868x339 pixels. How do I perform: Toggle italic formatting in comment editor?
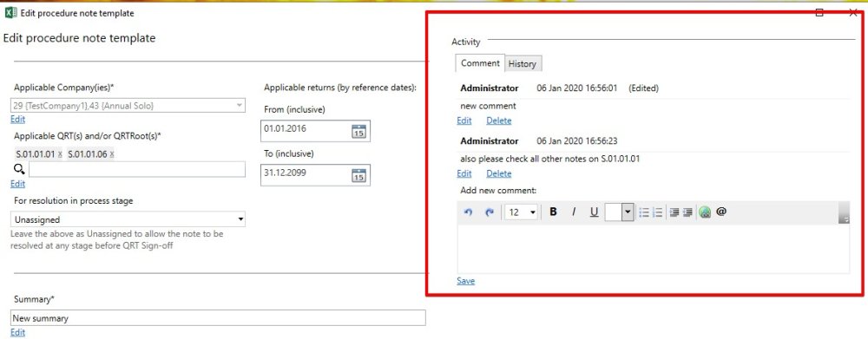[574, 212]
